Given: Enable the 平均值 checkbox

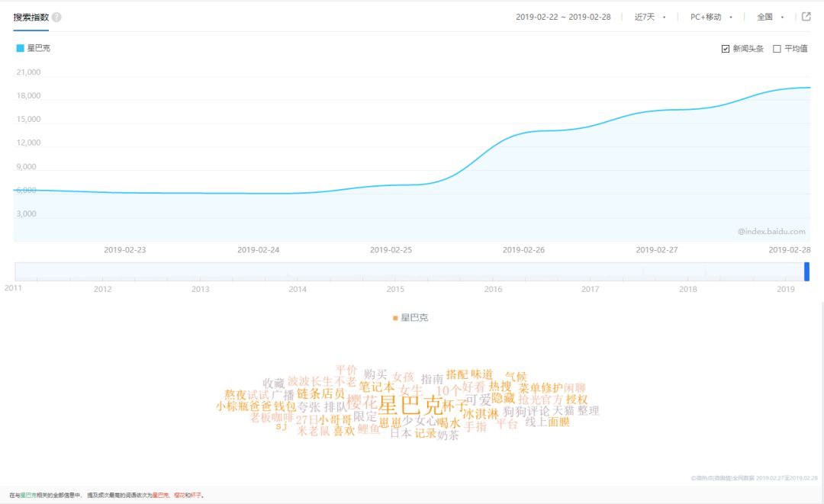Looking at the screenshot, I should coord(777,49).
